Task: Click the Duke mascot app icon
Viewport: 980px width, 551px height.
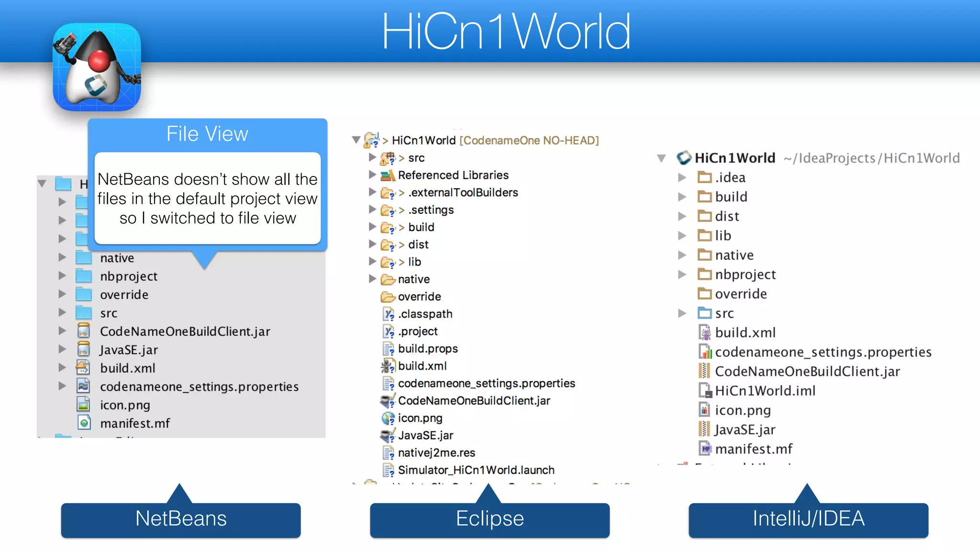Action: pyautogui.click(x=97, y=67)
